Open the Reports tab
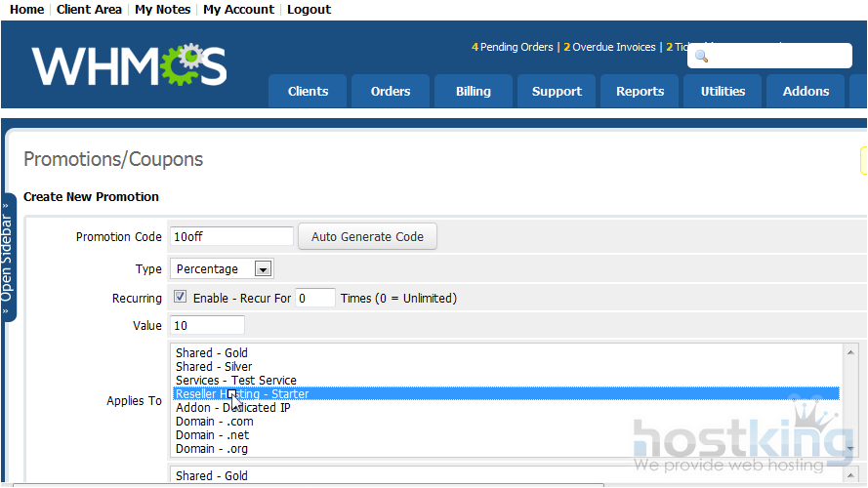The width and height of the screenshot is (868, 488). click(x=640, y=92)
